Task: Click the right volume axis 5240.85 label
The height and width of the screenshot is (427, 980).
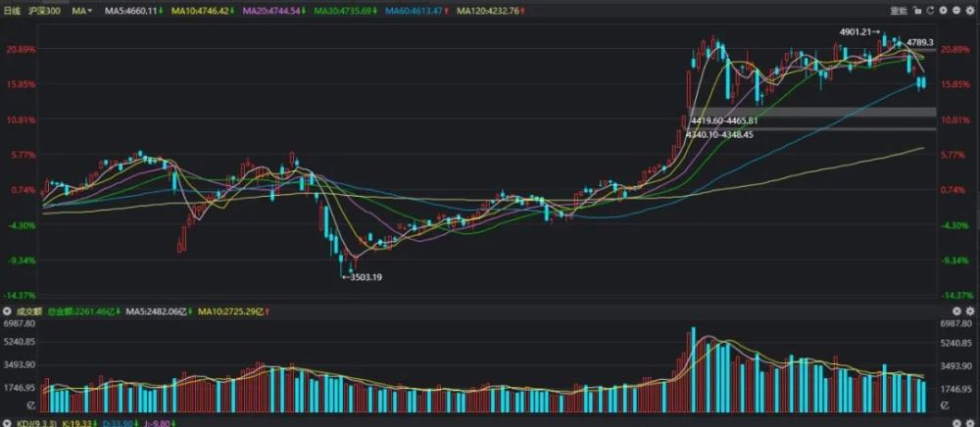Action: 956,344
